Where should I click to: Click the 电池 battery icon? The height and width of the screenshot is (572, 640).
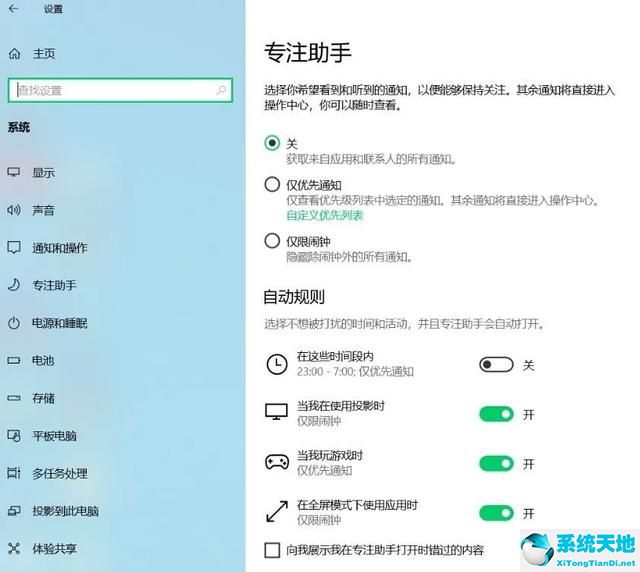(x=14, y=360)
